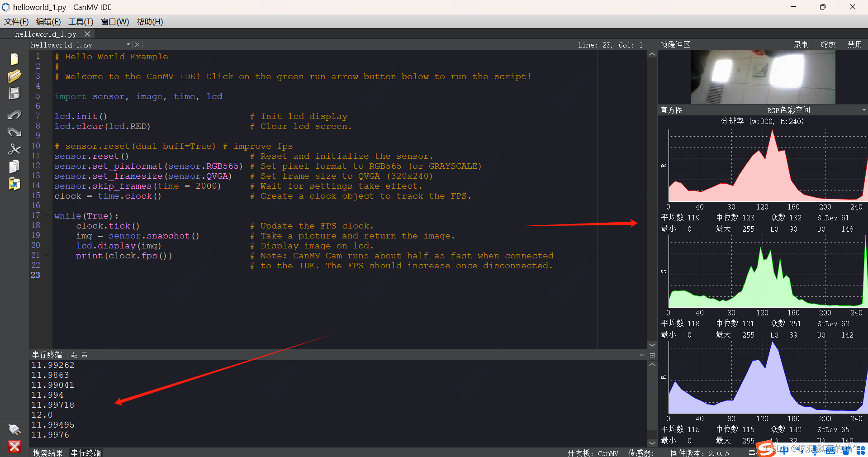Close the document via editor header X
This screenshot has height=457, width=868.
pyautogui.click(x=138, y=45)
